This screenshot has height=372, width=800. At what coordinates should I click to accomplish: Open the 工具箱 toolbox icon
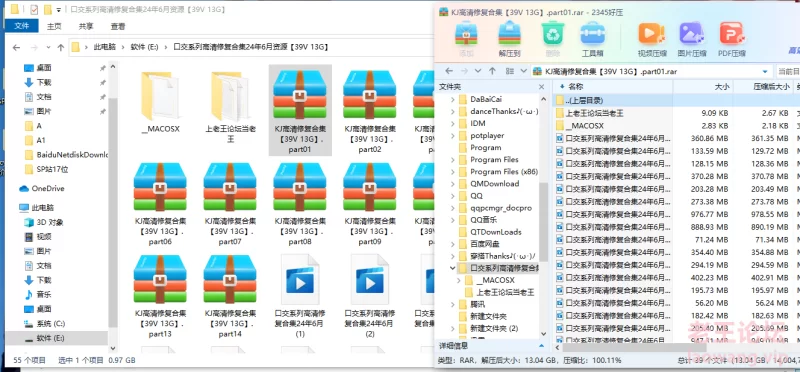(592, 34)
